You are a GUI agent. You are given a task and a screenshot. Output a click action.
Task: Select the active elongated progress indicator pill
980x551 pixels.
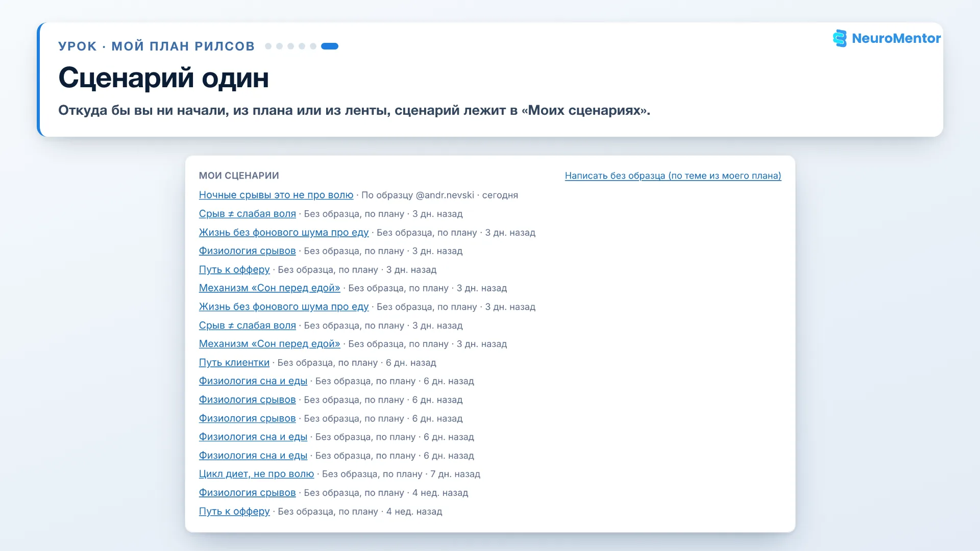click(x=330, y=46)
